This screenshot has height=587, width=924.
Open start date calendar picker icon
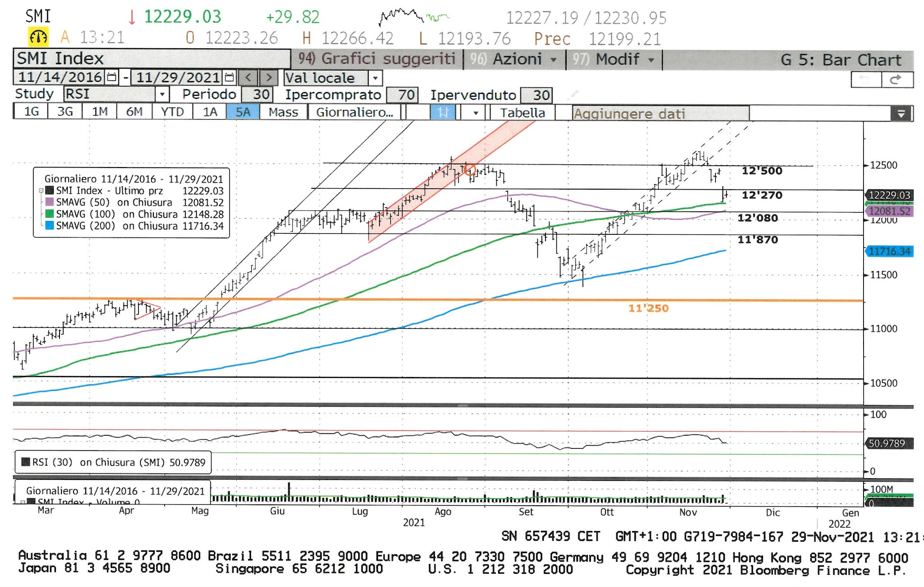click(x=111, y=77)
